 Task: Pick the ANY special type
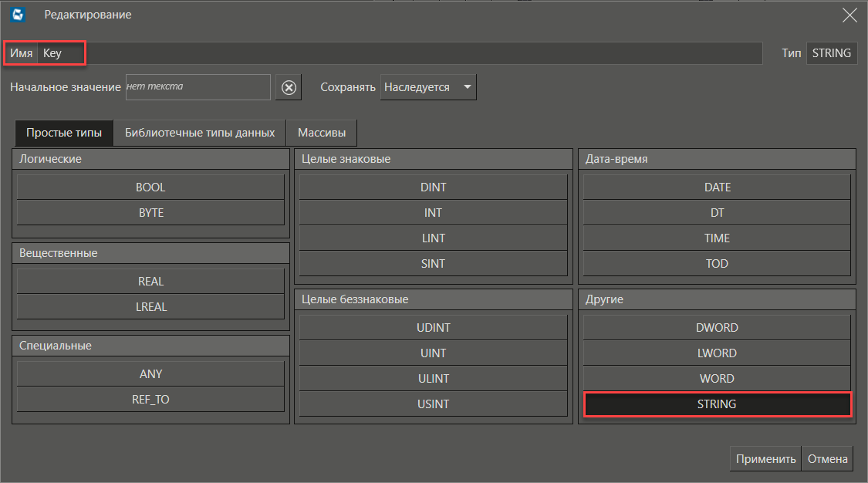[x=150, y=374]
